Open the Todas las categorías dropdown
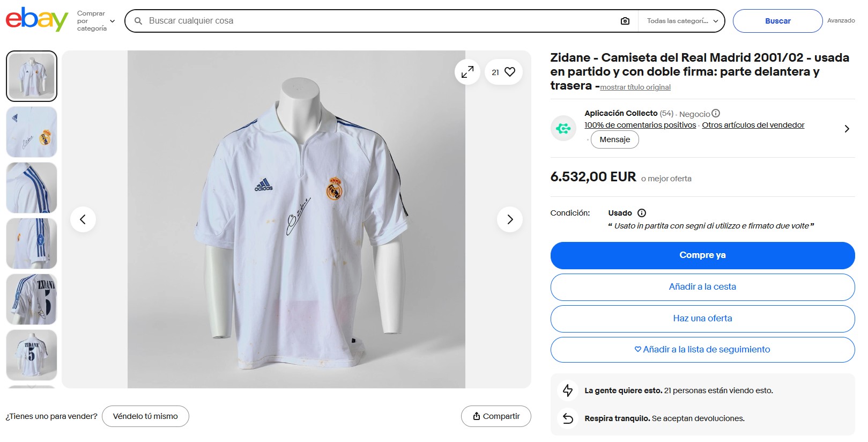This screenshot has width=868, height=442. pyautogui.click(x=682, y=21)
